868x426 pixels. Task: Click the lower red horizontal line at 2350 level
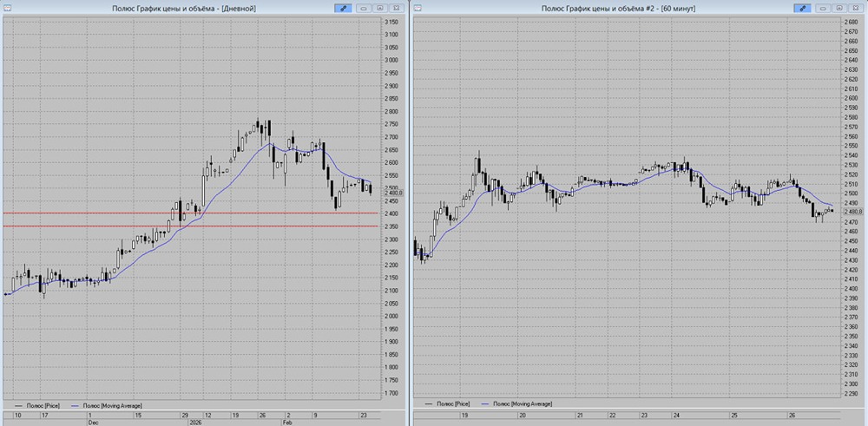[x=191, y=226]
